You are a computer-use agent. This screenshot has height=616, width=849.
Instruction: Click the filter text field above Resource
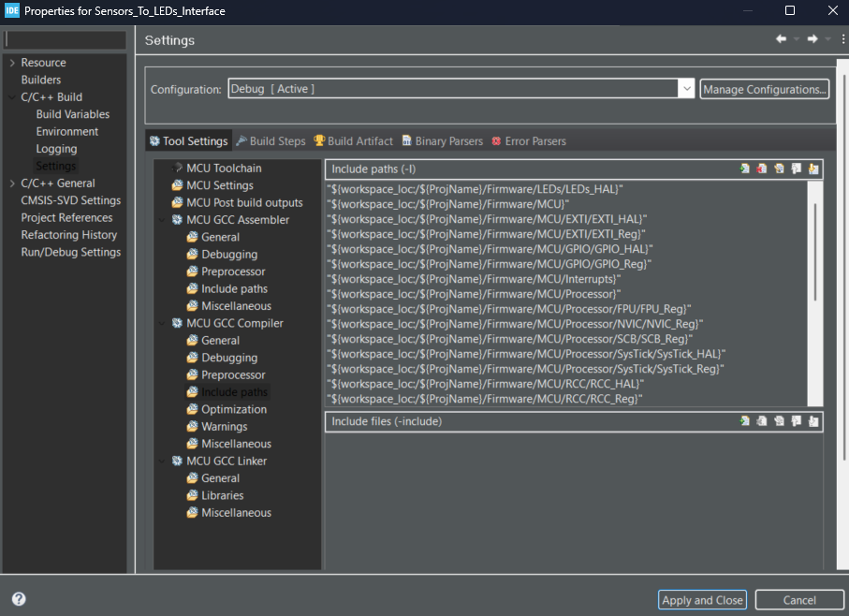(66, 39)
